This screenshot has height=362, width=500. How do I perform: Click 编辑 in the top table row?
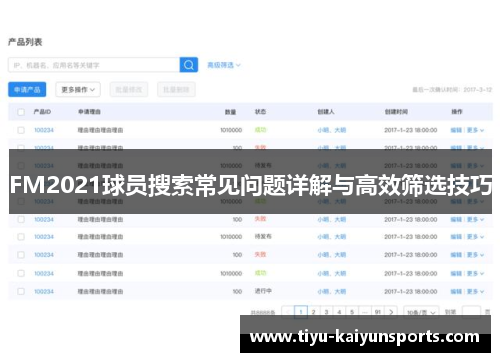tap(456, 130)
